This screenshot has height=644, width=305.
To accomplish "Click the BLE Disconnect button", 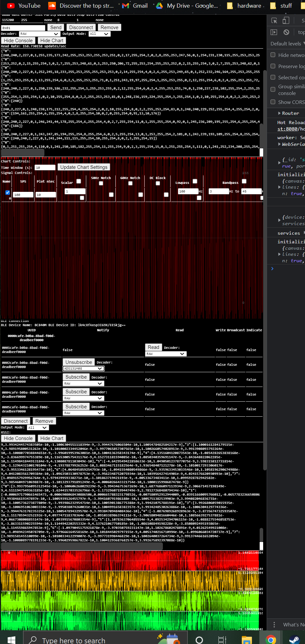I will coord(16,421).
